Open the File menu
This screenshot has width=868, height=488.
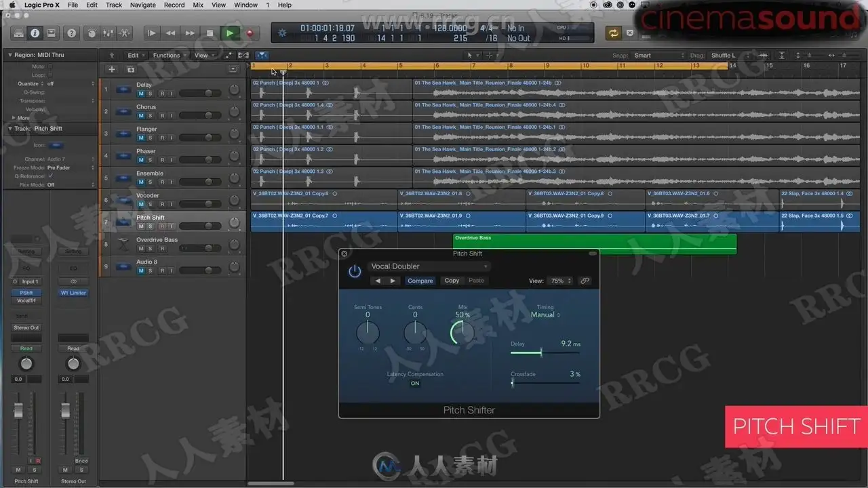[73, 5]
